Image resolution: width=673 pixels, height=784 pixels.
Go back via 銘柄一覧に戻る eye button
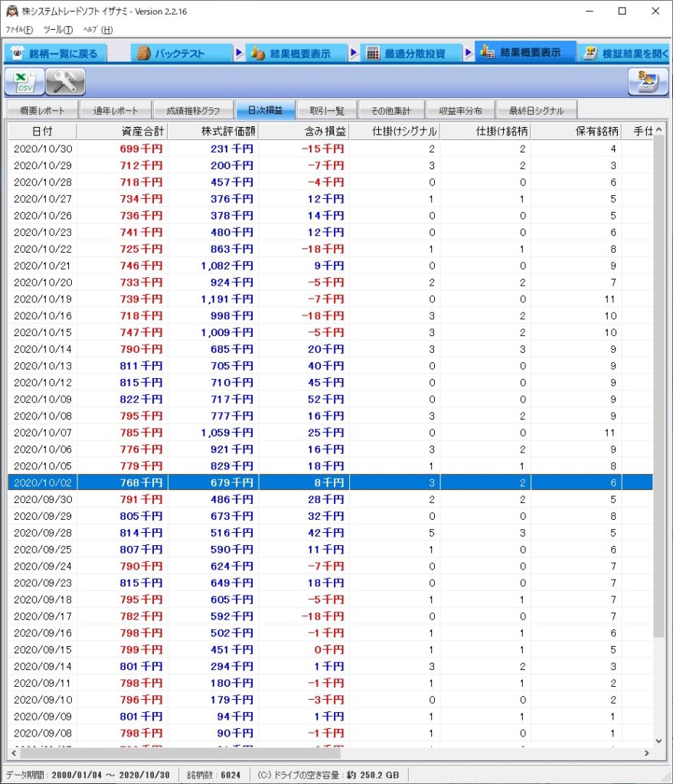[x=54, y=53]
